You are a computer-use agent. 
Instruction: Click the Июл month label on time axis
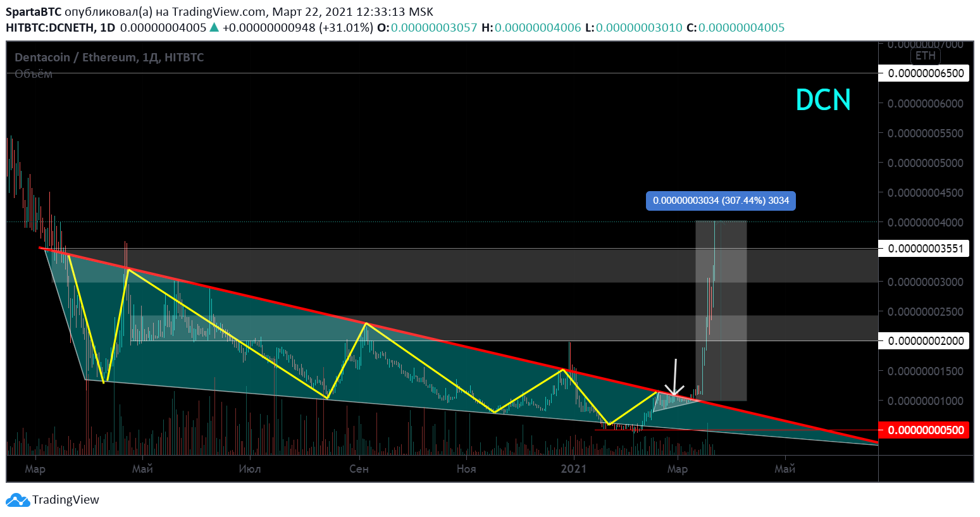[250, 469]
